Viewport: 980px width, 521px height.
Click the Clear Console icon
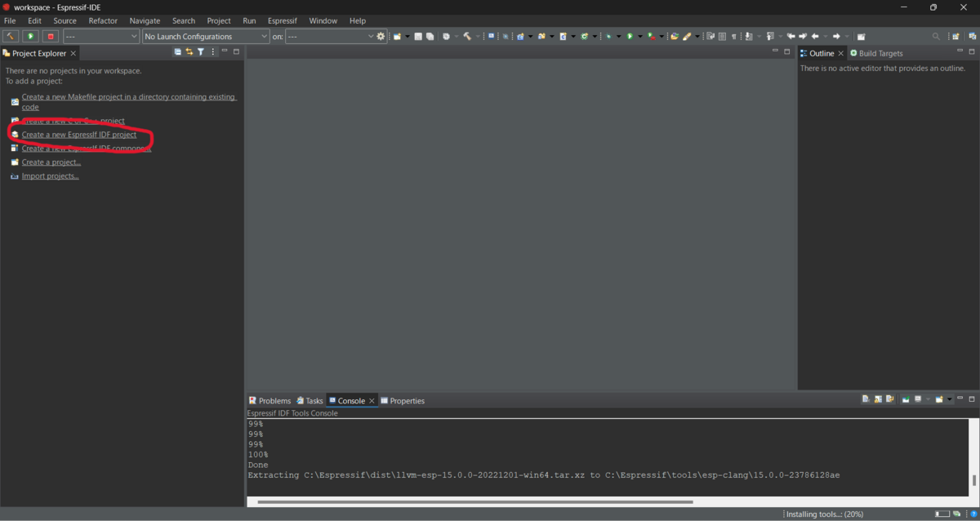[866, 399]
